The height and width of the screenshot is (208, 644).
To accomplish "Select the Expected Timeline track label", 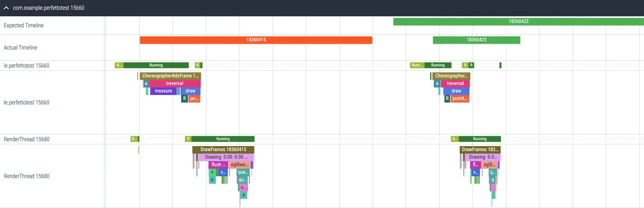I will coord(23,25).
